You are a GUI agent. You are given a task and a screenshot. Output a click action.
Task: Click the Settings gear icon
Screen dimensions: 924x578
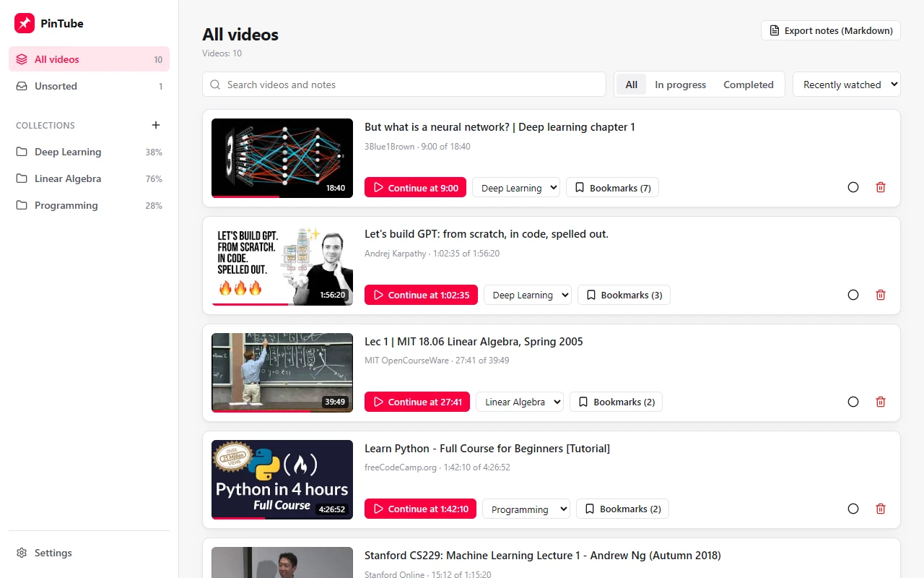click(22, 553)
